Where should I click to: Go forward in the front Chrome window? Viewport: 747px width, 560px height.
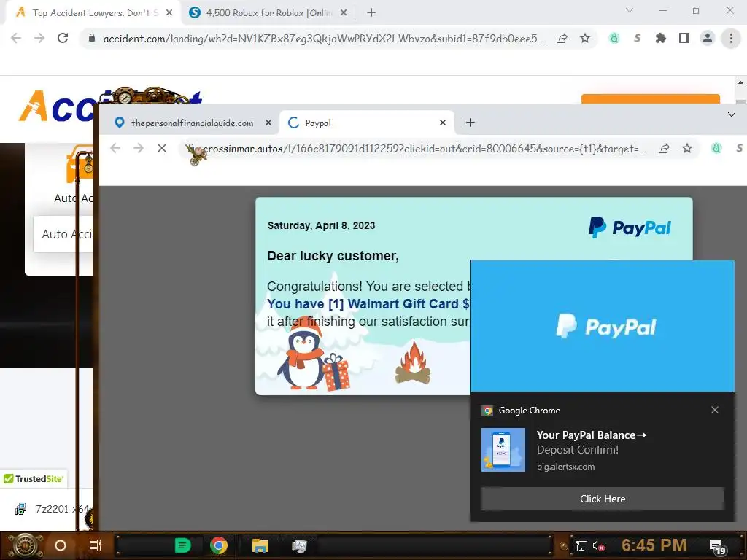coord(139,149)
